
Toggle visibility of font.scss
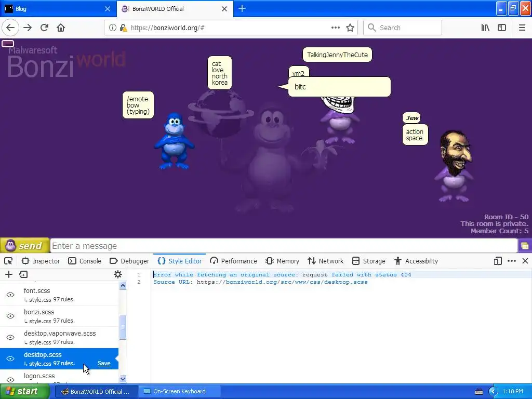coord(10,295)
